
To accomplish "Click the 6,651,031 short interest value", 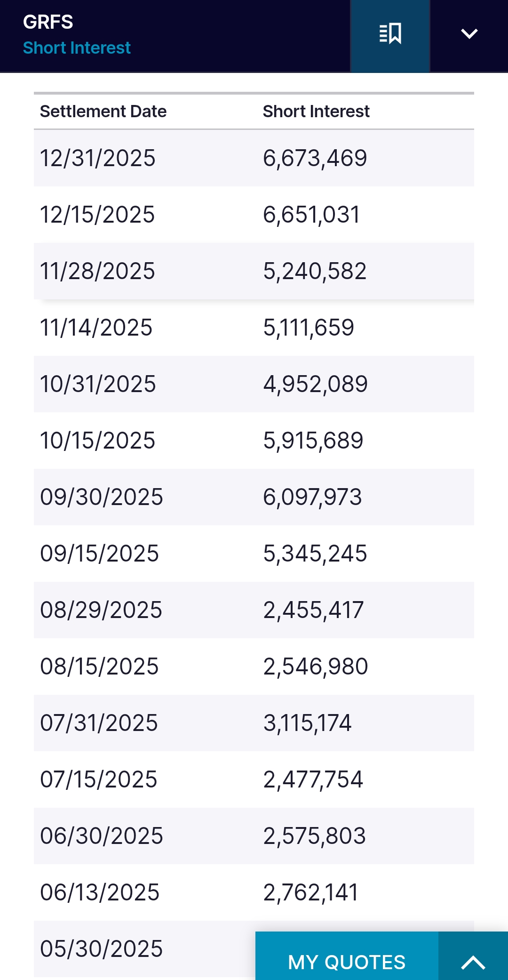I will coord(311,215).
